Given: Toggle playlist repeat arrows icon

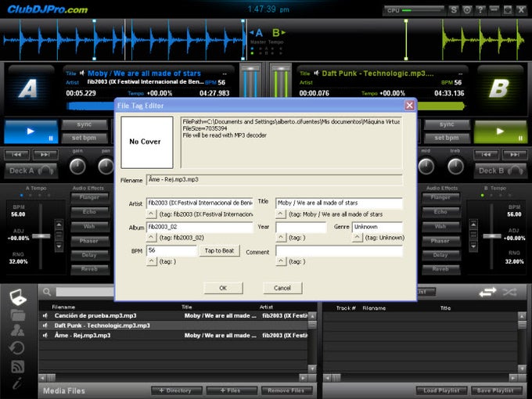Looking at the screenshot, I should point(487,292).
